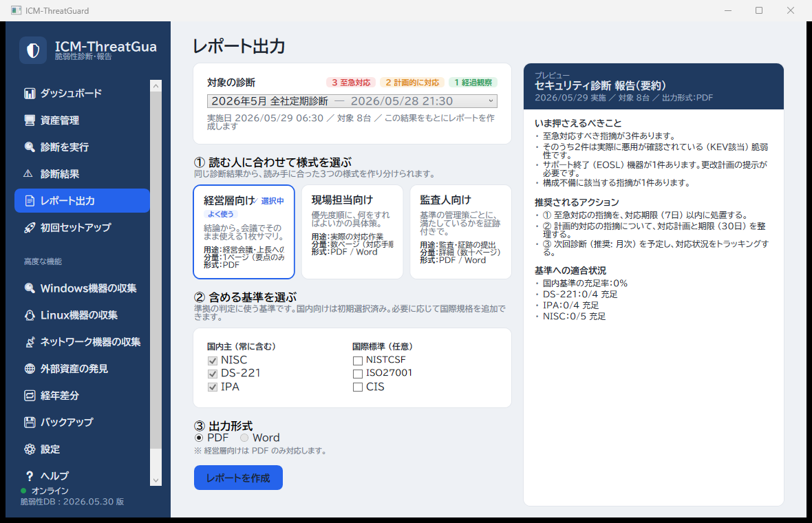Image resolution: width=812 pixels, height=523 pixels.
Task: Click the dropdown arrow of diagnosis selector
Action: pos(491,101)
